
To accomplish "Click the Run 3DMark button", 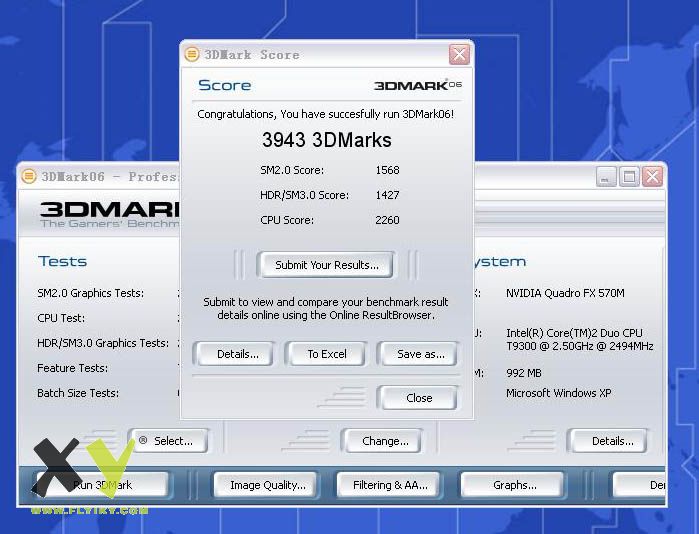I will 102,485.
